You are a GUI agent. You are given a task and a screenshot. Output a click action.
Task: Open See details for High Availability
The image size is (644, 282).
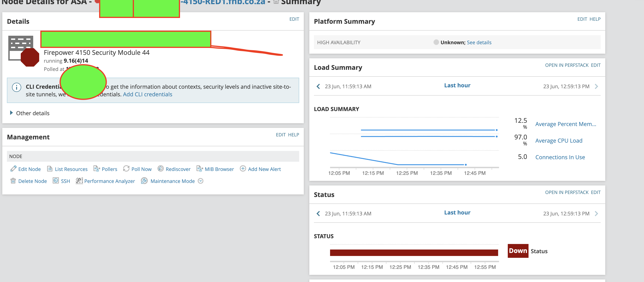(x=479, y=42)
